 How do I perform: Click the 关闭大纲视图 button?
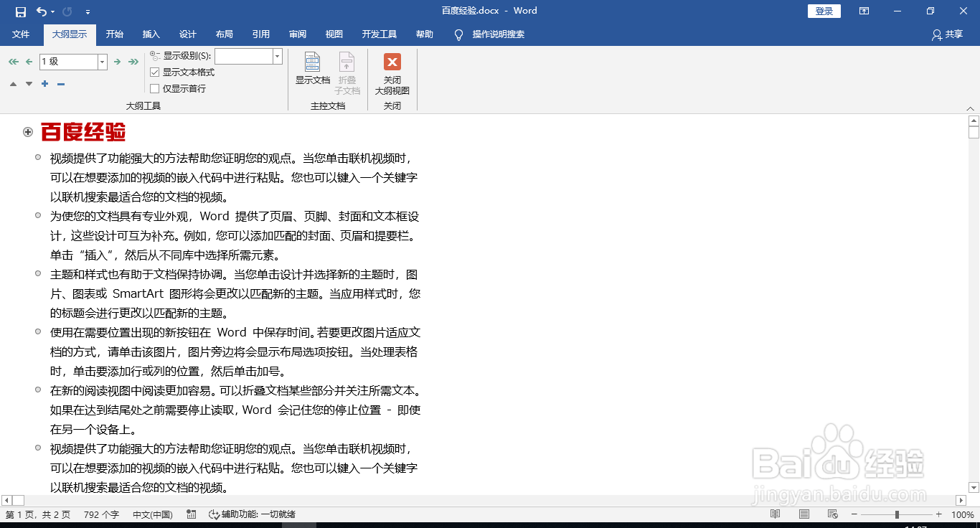(x=392, y=74)
